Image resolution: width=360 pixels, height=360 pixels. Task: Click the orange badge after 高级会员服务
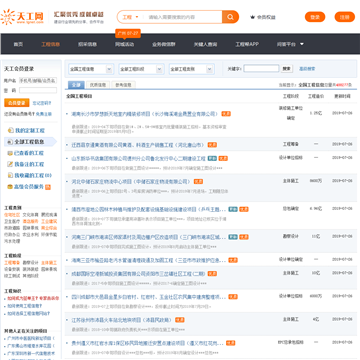point(48,187)
